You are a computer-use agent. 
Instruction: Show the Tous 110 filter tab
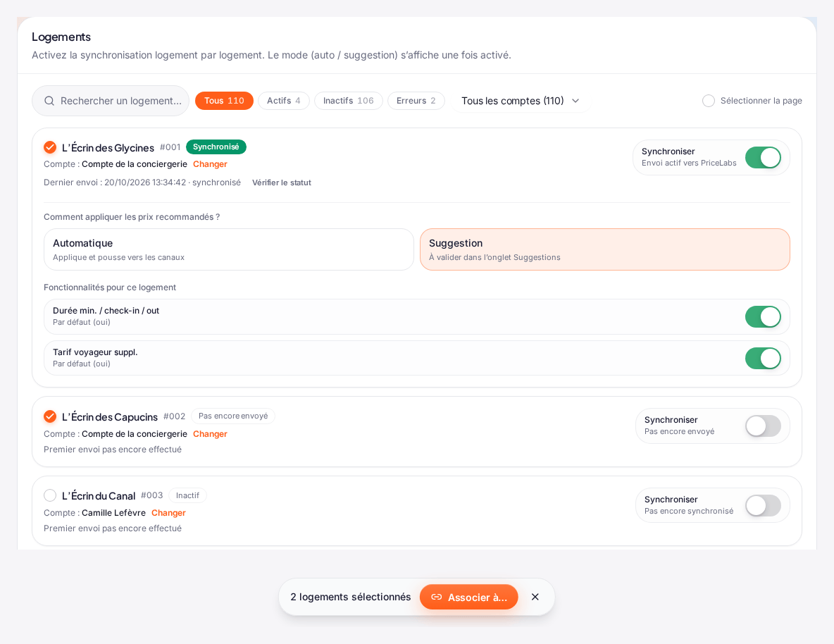coord(224,101)
